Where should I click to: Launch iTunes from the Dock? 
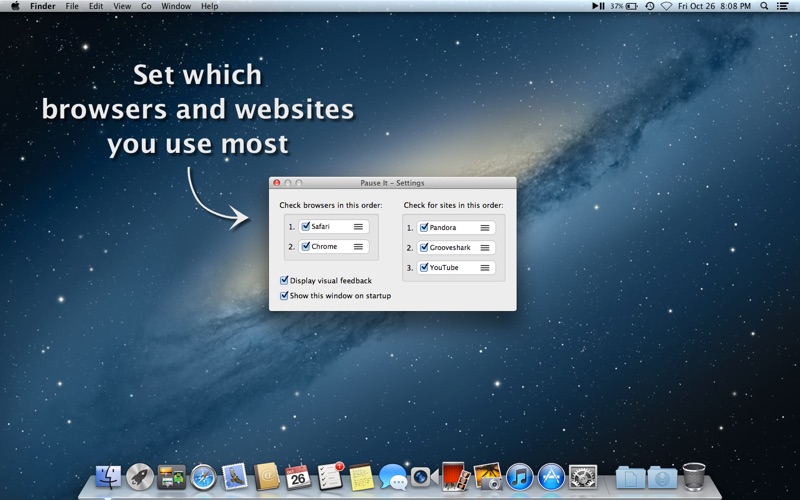click(519, 477)
